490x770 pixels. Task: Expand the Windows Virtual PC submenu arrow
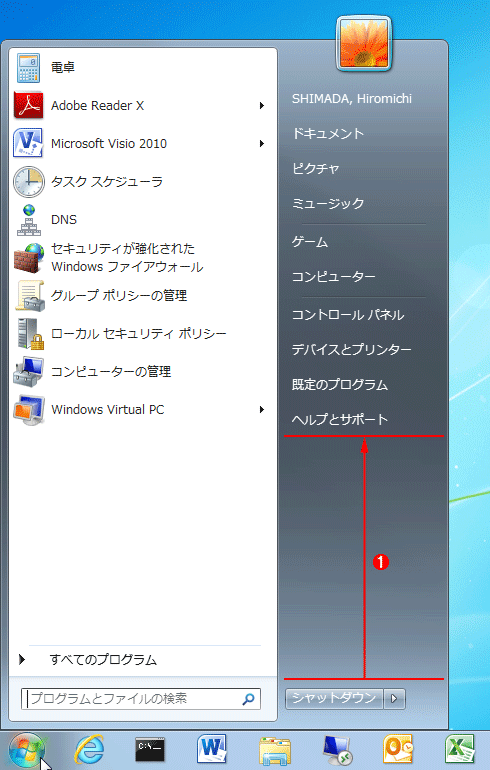(x=262, y=410)
